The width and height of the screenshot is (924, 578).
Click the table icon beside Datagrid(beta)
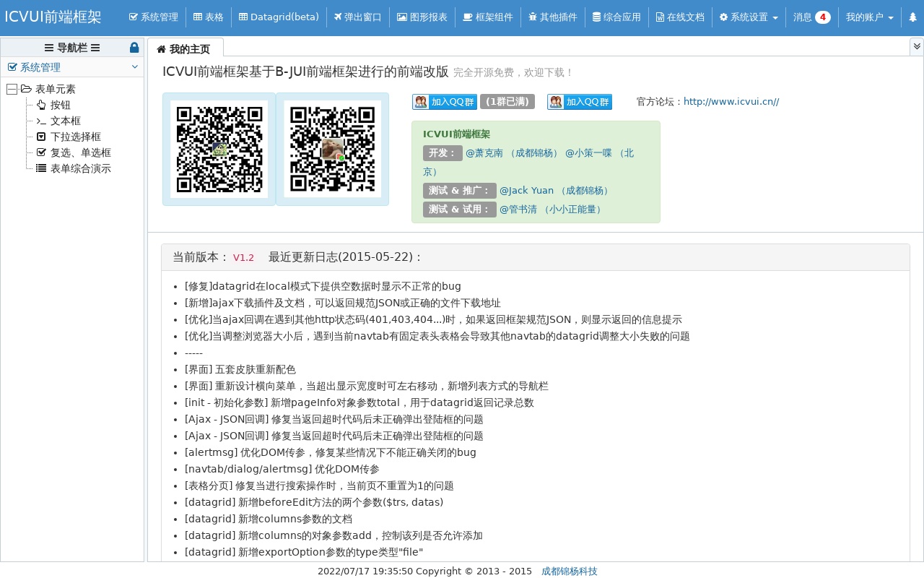(x=243, y=17)
